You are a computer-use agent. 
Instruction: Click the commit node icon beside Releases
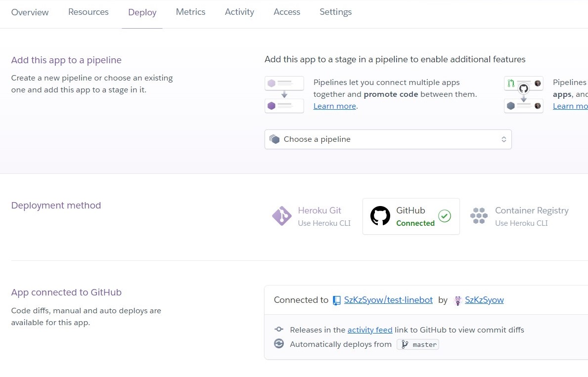(x=278, y=330)
